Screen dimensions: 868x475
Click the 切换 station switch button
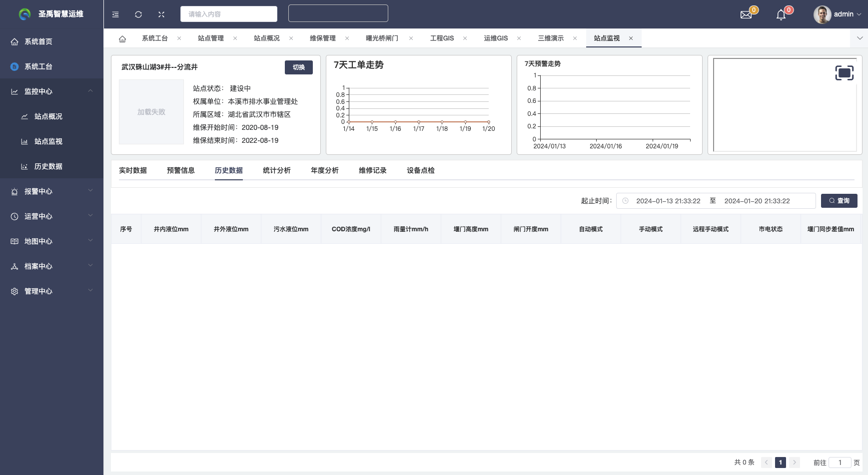tap(298, 67)
